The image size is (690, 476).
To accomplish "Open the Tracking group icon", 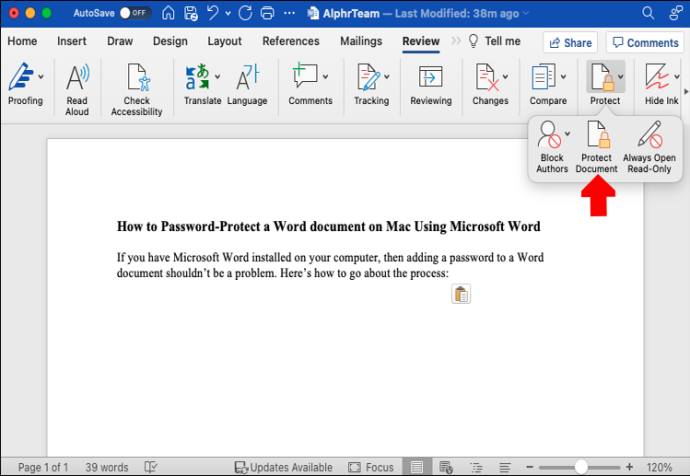I will (x=368, y=77).
